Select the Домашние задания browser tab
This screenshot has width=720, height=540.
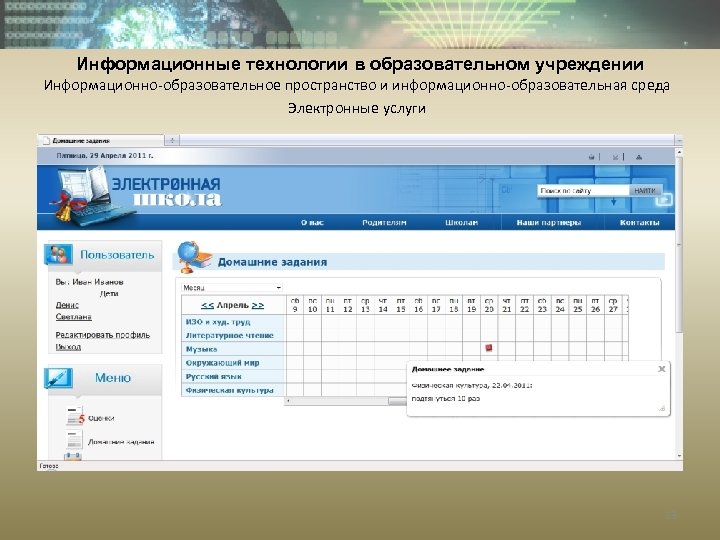point(101,141)
